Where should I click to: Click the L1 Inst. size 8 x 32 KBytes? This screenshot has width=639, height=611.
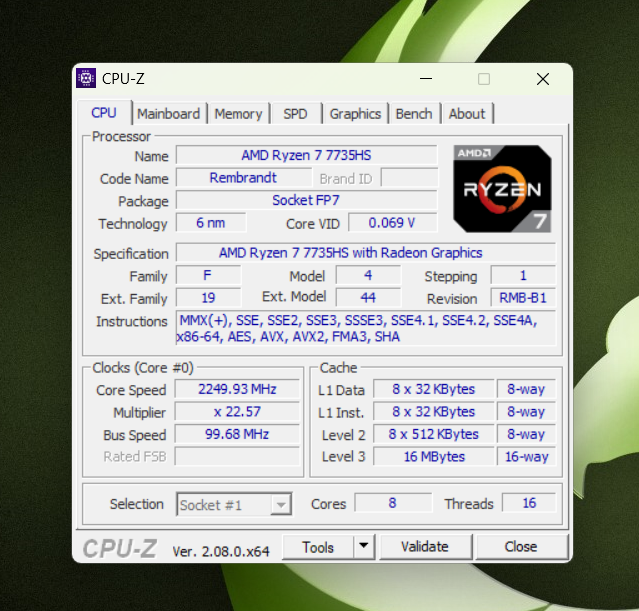(434, 411)
